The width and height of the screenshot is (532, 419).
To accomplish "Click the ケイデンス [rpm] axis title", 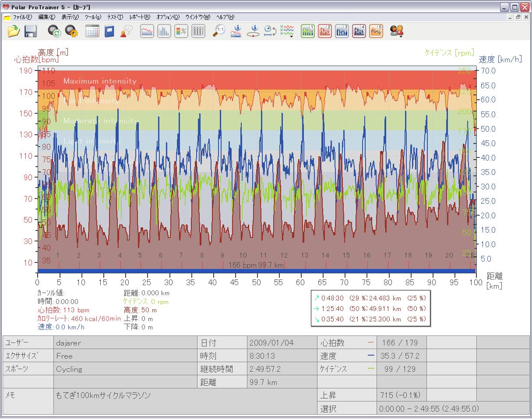I will click(449, 52).
